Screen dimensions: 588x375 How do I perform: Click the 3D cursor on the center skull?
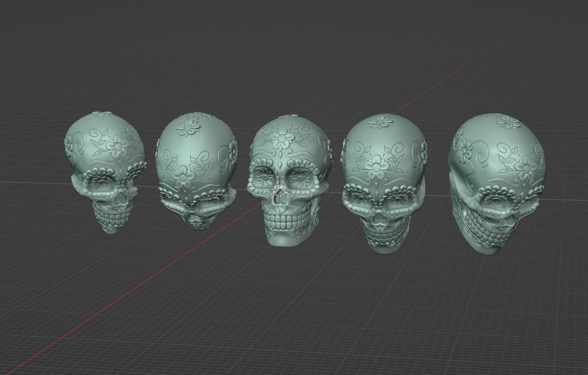coord(280,191)
